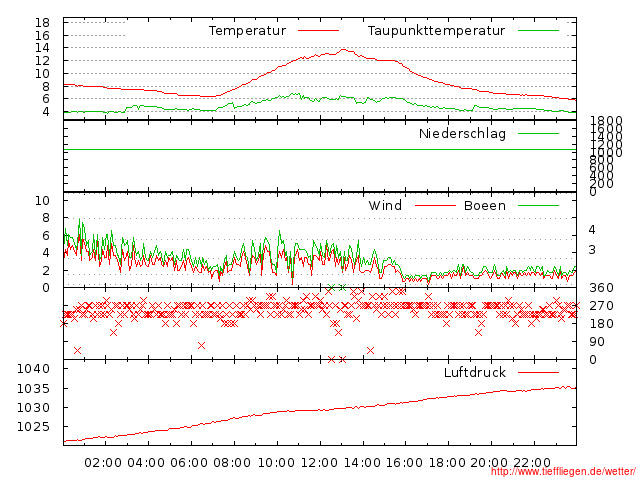Click the 180 wind direction axis label
The image size is (640, 480).
click(x=601, y=324)
